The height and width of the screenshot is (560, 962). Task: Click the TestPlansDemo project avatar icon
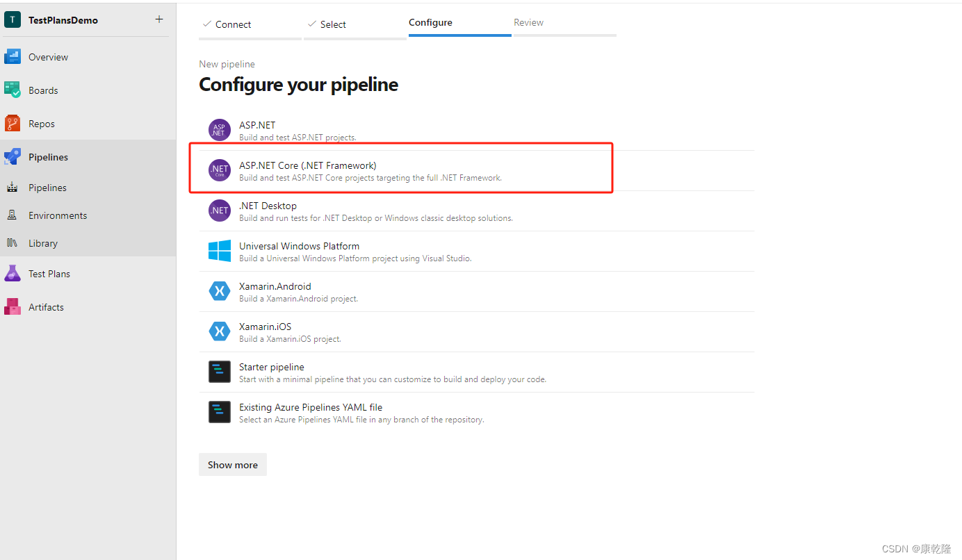click(x=13, y=19)
